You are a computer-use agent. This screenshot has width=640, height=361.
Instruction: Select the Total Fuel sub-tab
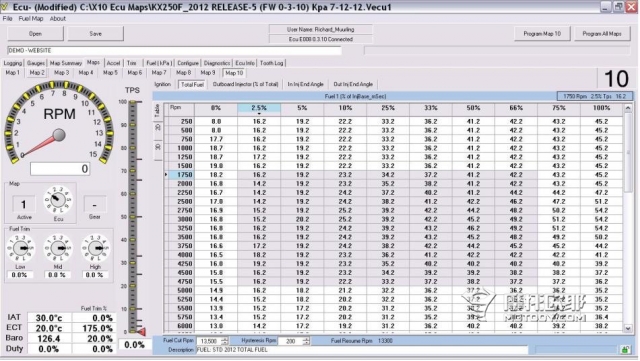point(192,85)
